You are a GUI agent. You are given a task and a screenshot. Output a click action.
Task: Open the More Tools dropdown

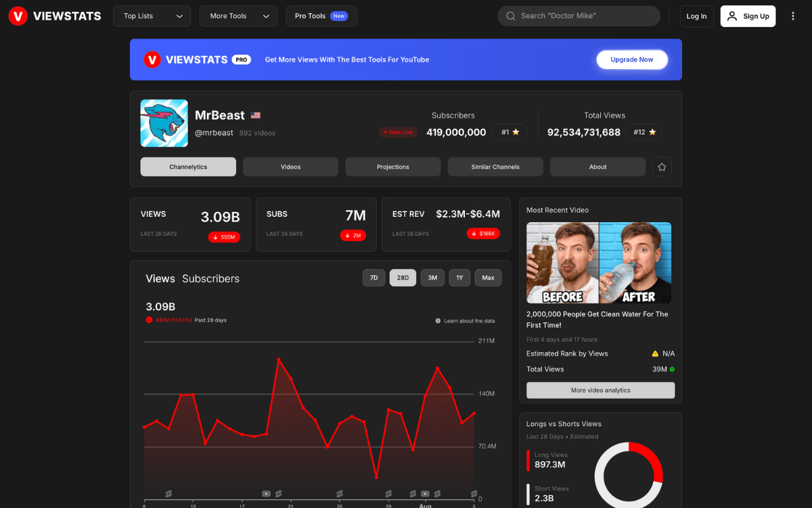click(238, 16)
